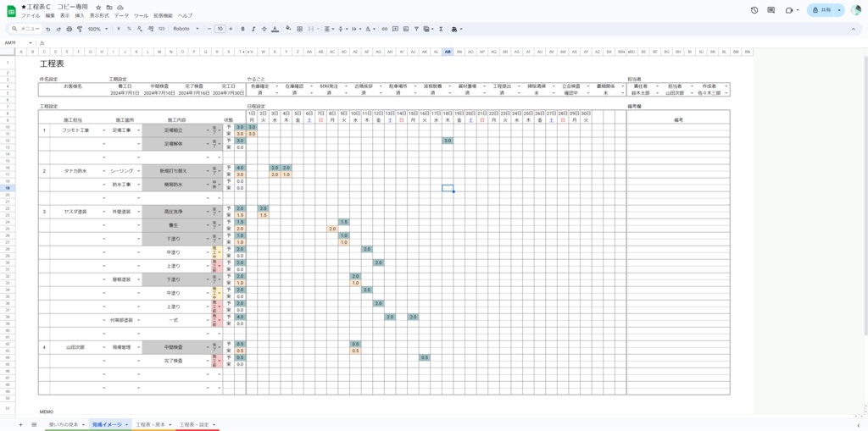This screenshot has width=868, height=431.
Task: Open the 表示形式 menu
Action: (99, 16)
